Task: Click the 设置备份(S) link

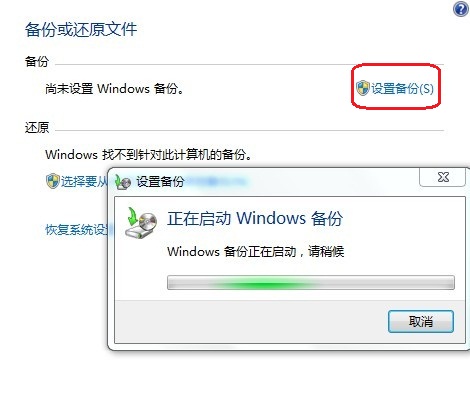Action: pos(402,89)
